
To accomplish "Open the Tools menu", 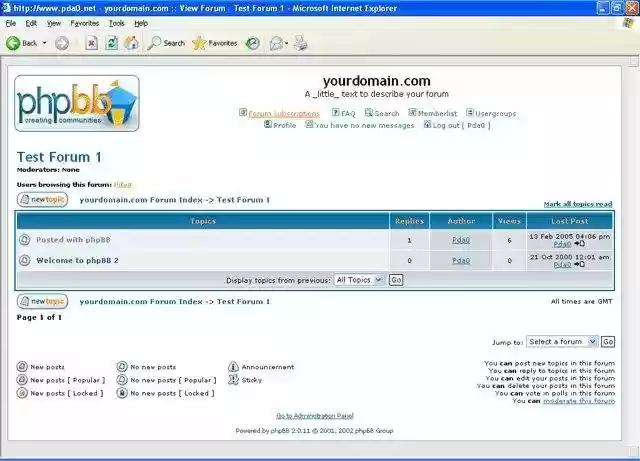I will [117, 23].
